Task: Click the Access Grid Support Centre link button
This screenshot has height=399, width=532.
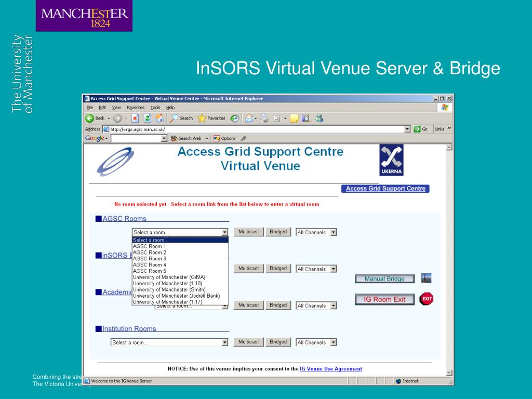Action: coord(385,189)
